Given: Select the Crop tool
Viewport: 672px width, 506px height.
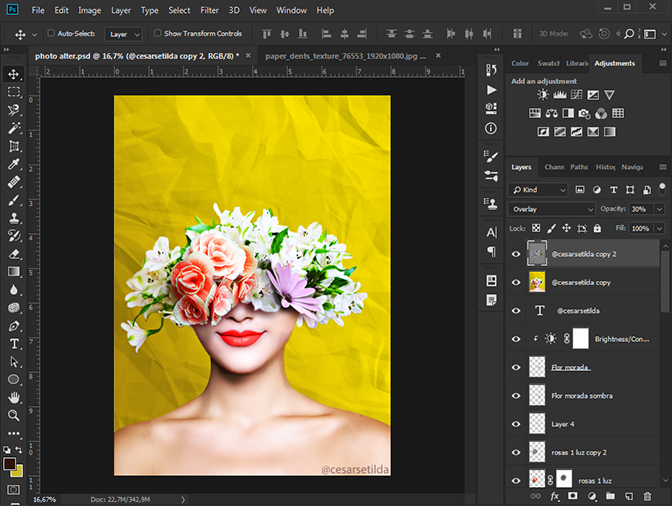Looking at the screenshot, I should (x=14, y=147).
